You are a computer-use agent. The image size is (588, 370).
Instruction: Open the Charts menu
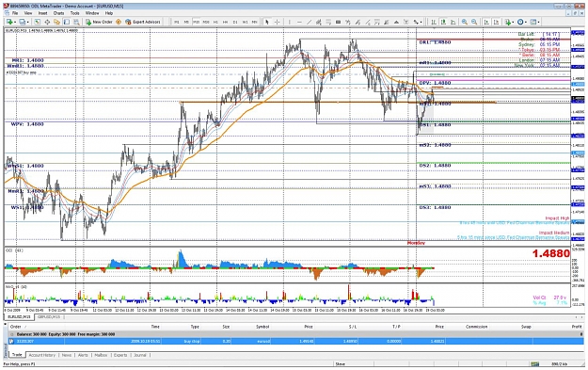[58, 13]
